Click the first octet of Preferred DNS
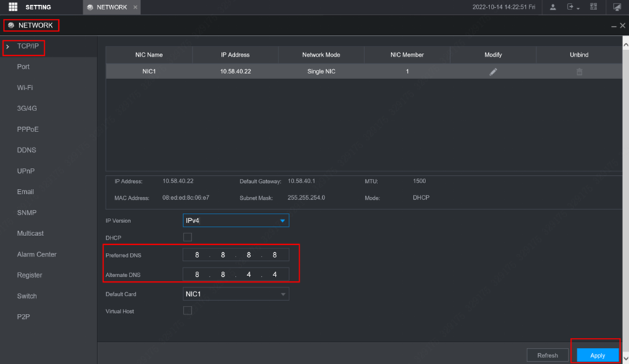 pos(197,255)
